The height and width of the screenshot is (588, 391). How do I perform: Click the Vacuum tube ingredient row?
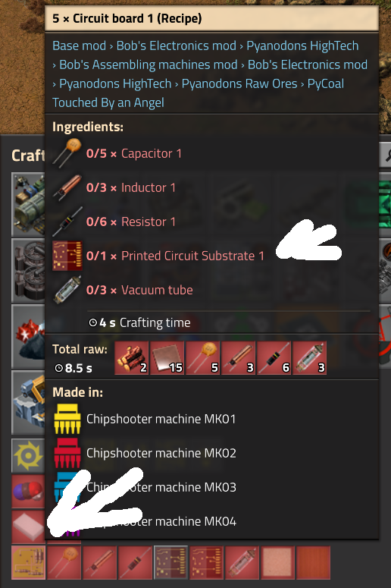123,290
